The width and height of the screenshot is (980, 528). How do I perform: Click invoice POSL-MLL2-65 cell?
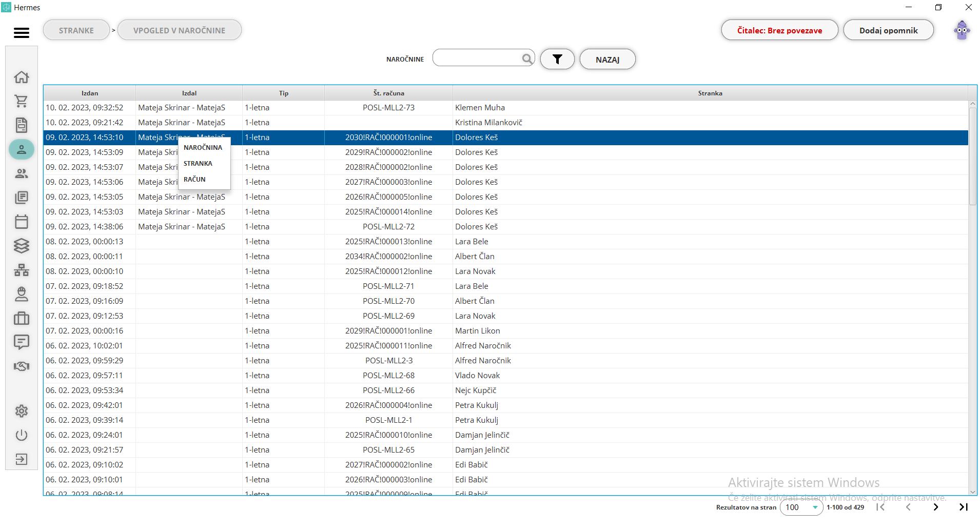tap(389, 450)
